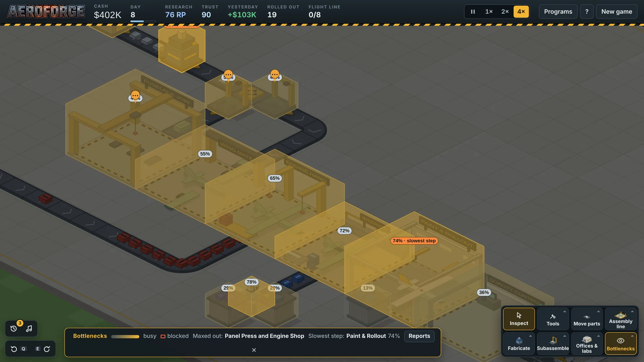Open the Assembly line build category
This screenshot has height=362, width=644.
click(x=620, y=319)
